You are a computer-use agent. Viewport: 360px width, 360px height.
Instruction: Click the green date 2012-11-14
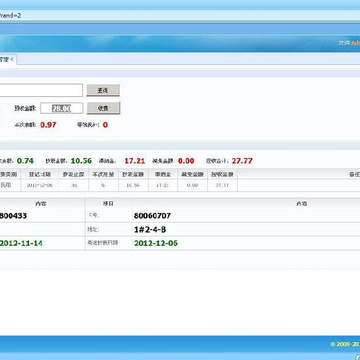click(21, 243)
